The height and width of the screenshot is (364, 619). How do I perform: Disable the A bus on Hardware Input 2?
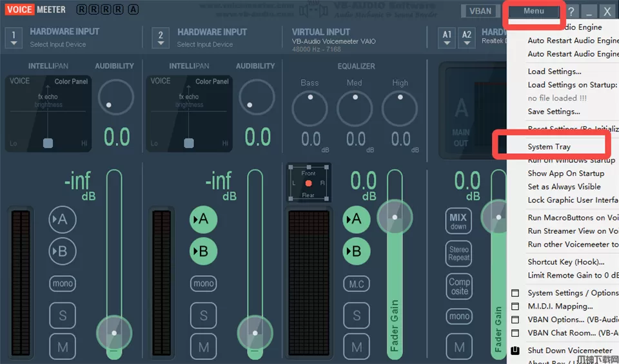click(x=203, y=220)
